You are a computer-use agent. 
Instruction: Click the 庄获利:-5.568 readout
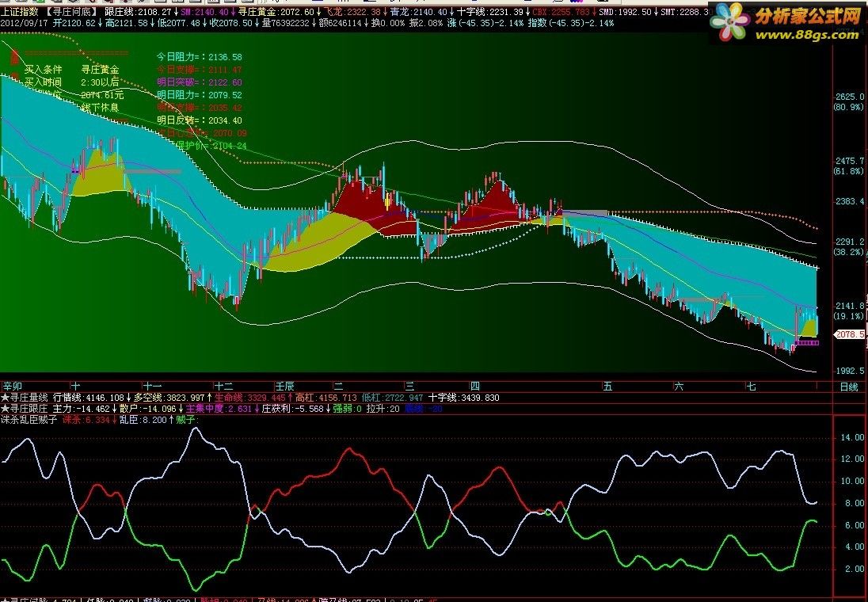click(x=292, y=409)
